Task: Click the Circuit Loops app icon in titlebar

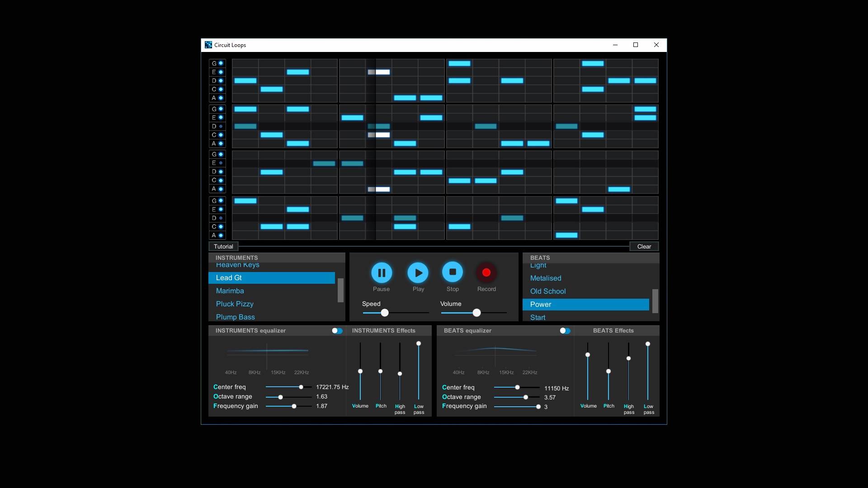Action: [208, 45]
